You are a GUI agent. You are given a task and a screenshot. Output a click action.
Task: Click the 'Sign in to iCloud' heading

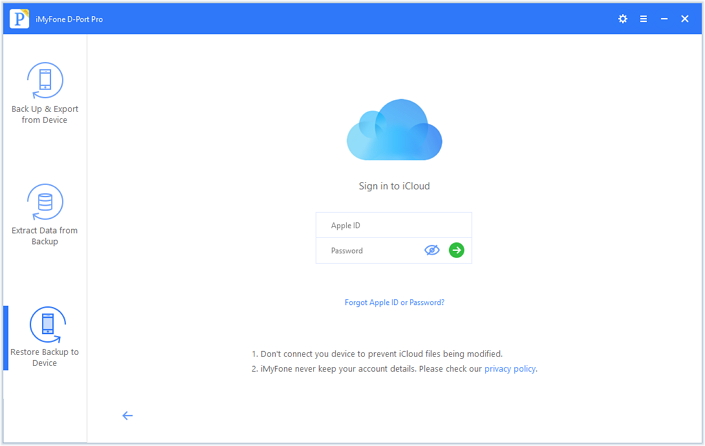pyautogui.click(x=394, y=186)
